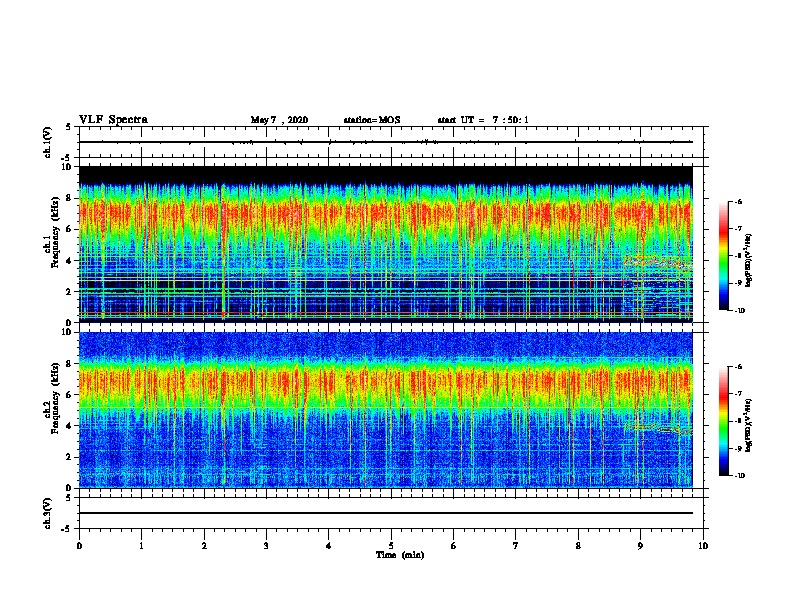Click the "VLF Spectra" plot title

coord(113,120)
